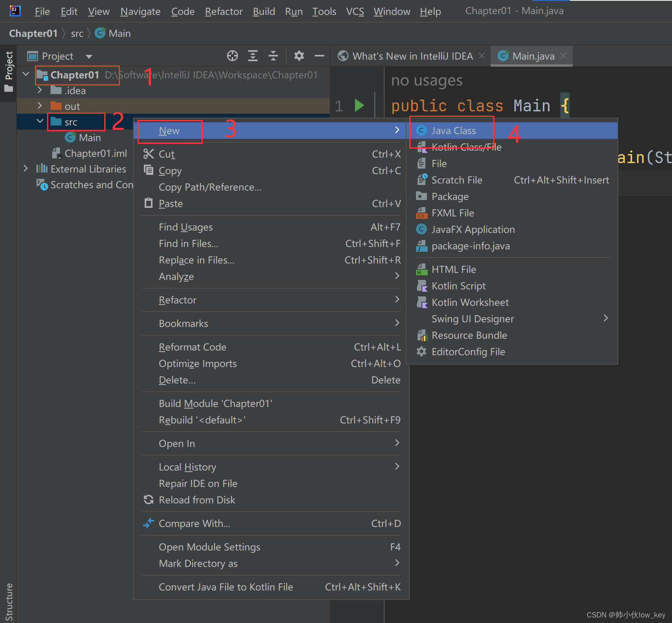The image size is (672, 623).
Task: Click the 'no usages' hint in editor
Action: click(x=427, y=80)
